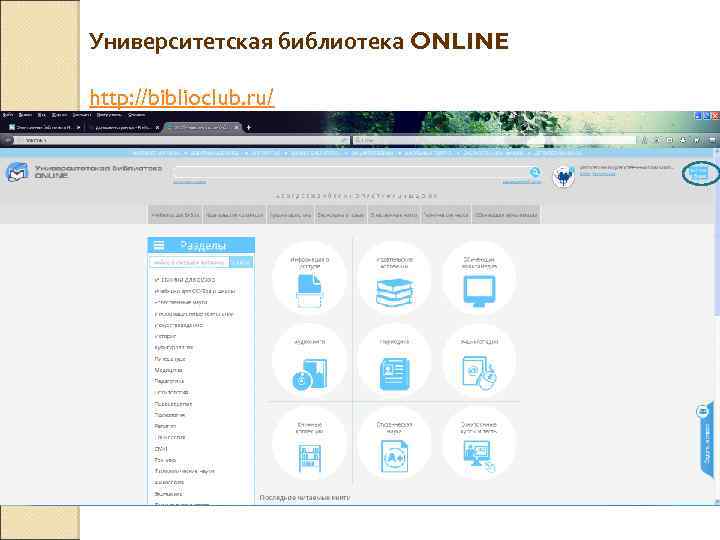Open the Обучающие мультимедиа category tab
Screen dimensions: 720x540
click(506, 215)
